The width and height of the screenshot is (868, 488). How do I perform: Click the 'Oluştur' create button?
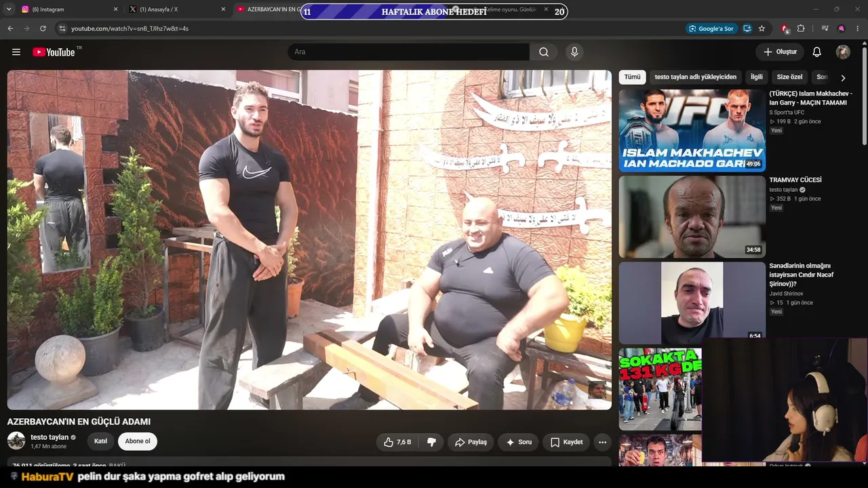coord(780,52)
